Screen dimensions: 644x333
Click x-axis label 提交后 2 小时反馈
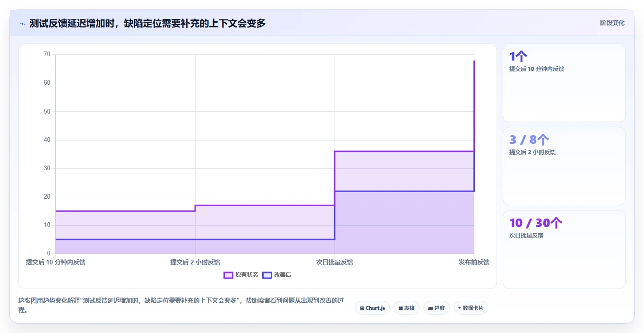point(195,262)
